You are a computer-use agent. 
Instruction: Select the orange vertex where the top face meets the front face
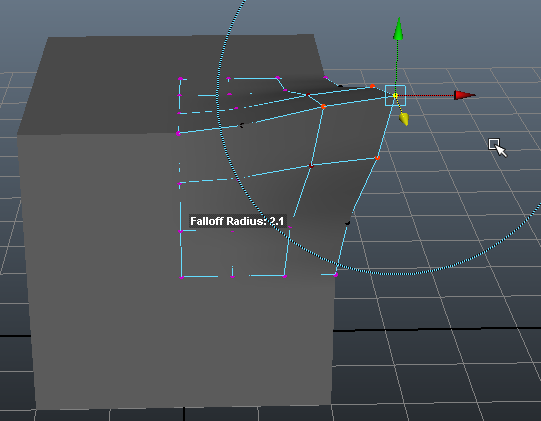[x=323, y=107]
